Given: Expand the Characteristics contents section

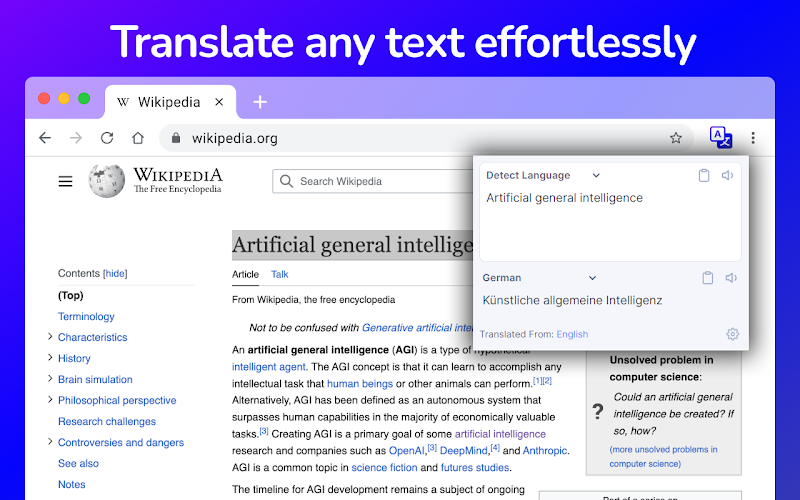Looking at the screenshot, I should (x=50, y=337).
